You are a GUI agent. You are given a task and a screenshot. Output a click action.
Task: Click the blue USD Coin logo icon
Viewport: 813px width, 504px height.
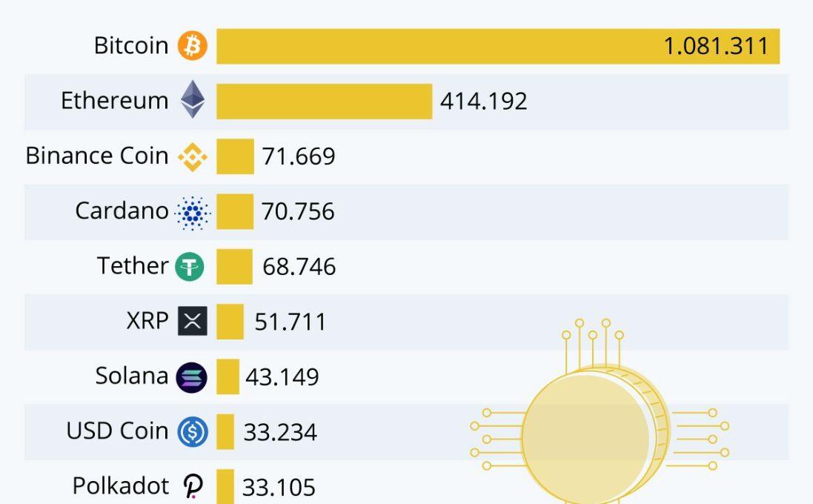click(x=193, y=431)
